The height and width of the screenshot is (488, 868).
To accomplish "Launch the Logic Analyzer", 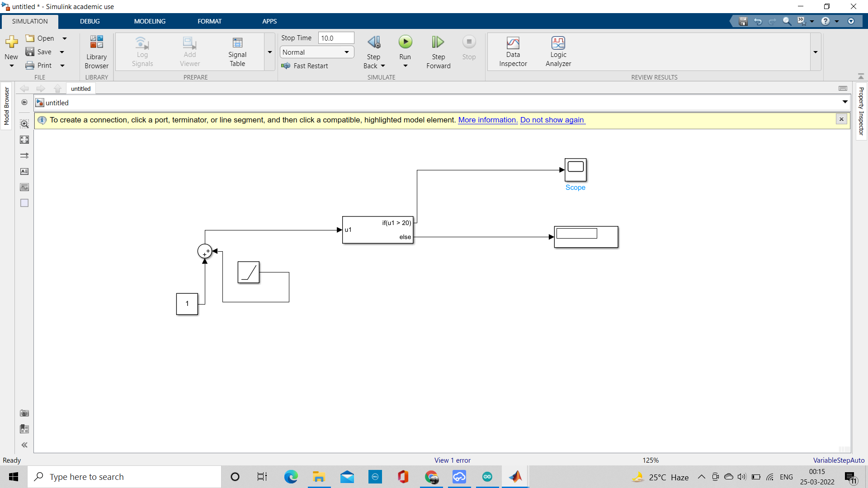I will pos(558,51).
